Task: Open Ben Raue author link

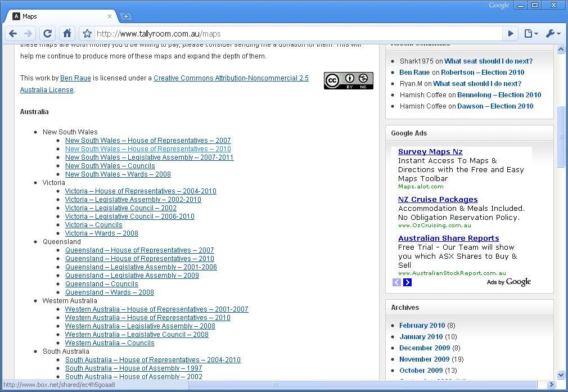Action: pyautogui.click(x=75, y=78)
